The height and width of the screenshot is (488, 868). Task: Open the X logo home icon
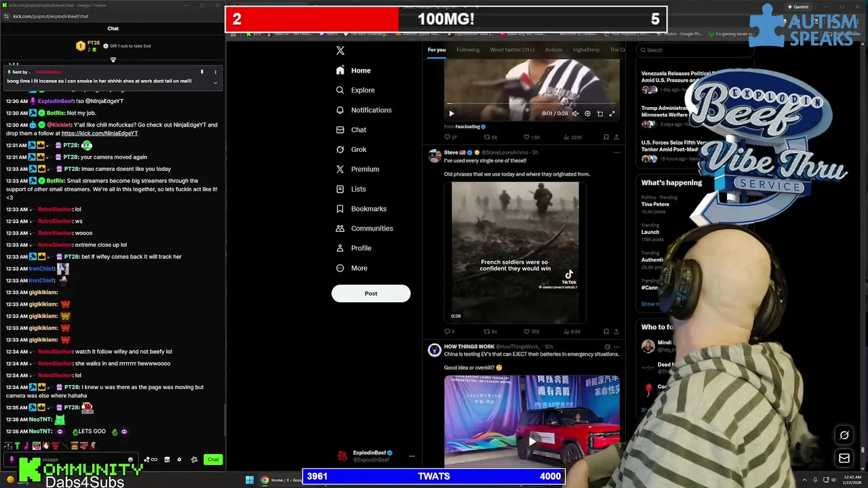click(340, 51)
